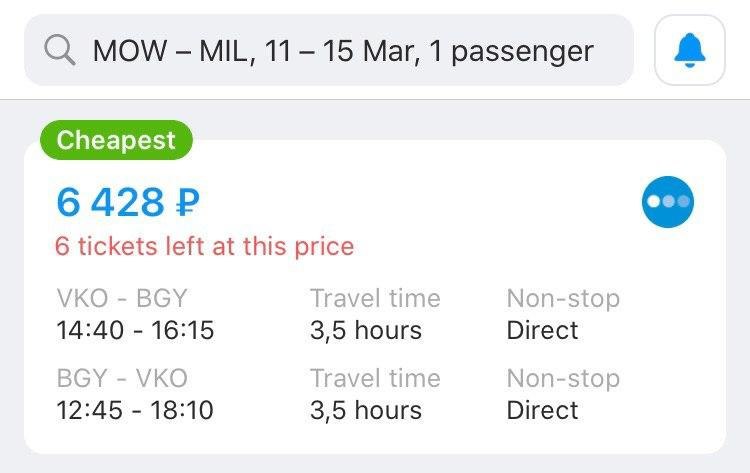Viewport: 750px width, 473px height.
Task: Select the VKO - BGY route label
Action: click(x=122, y=298)
